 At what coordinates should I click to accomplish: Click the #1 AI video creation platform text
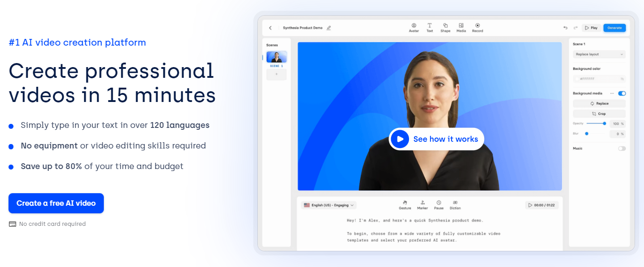coord(77,42)
